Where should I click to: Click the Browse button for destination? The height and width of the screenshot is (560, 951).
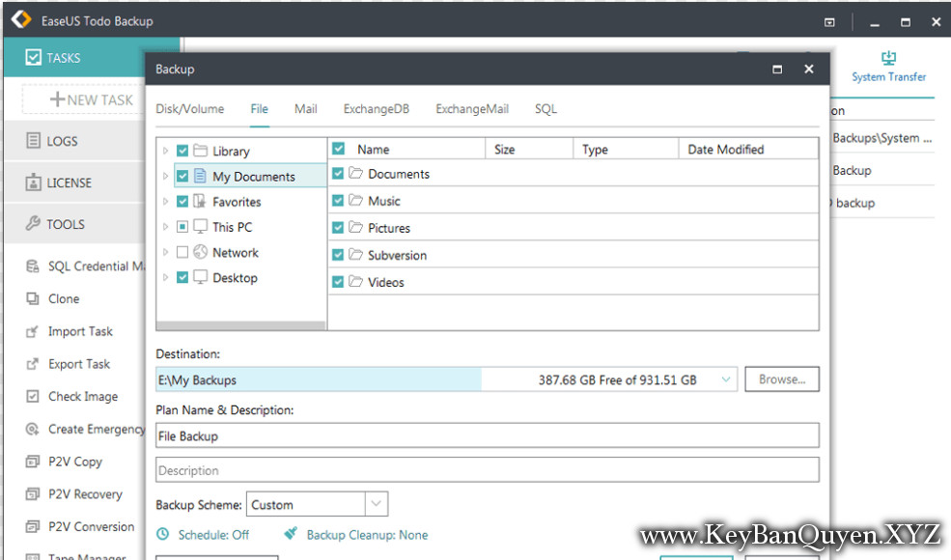[x=781, y=378]
